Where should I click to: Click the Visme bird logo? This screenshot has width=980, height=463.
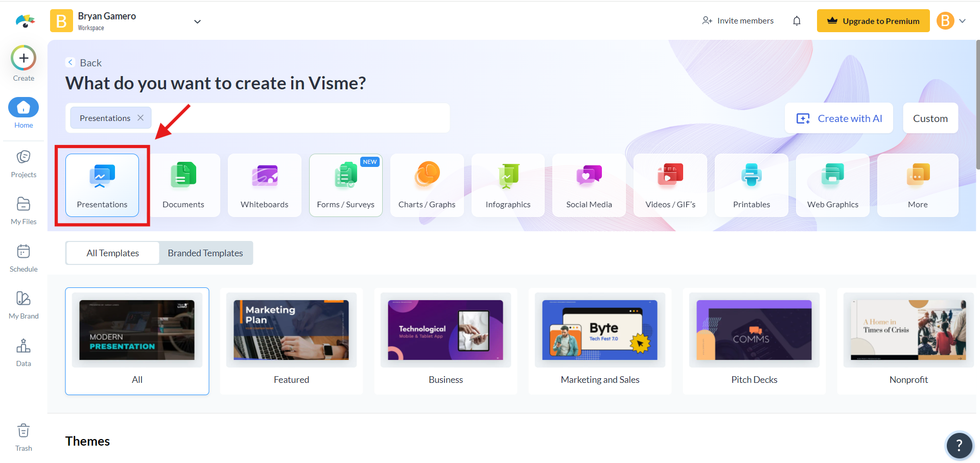pyautogui.click(x=25, y=21)
